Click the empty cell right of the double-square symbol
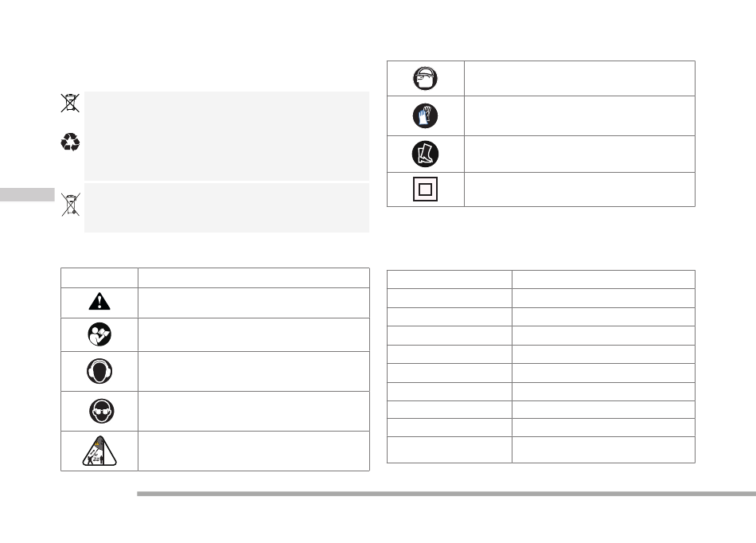The image size is (756, 543). [x=579, y=190]
